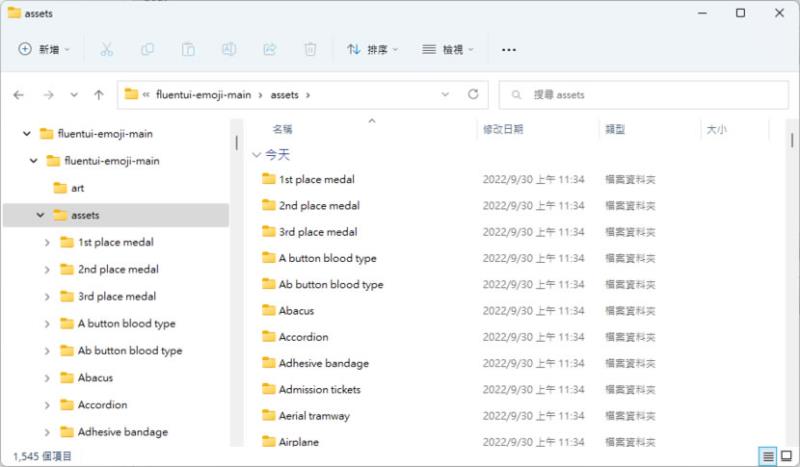This screenshot has height=467, width=800.
Task: Go up one folder level arrow
Action: point(98,95)
